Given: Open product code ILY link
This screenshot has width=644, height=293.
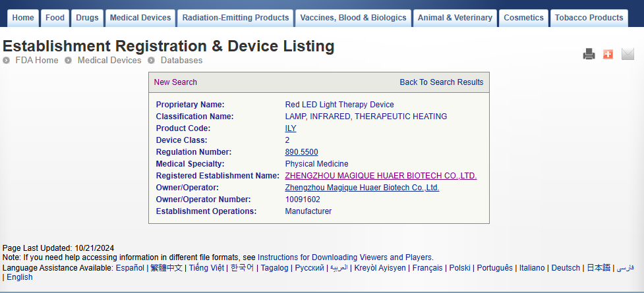Looking at the screenshot, I should coord(291,128).
